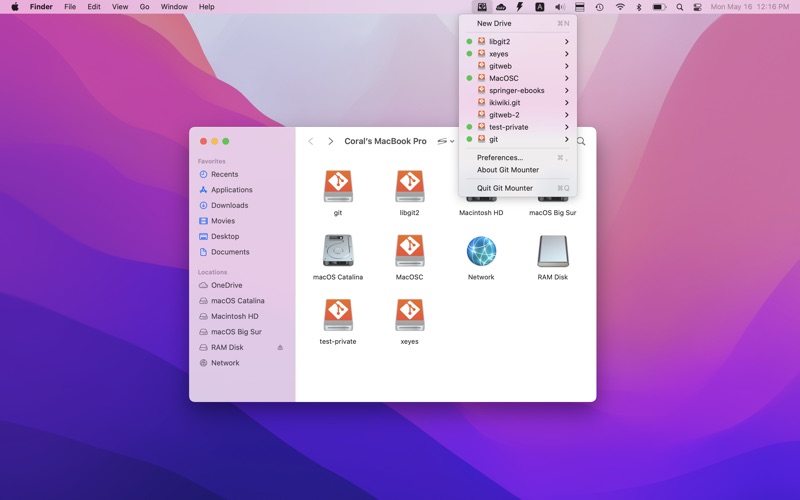Expand the test-private submenu
Image resolution: width=800 pixels, height=500 pixels.
566,127
